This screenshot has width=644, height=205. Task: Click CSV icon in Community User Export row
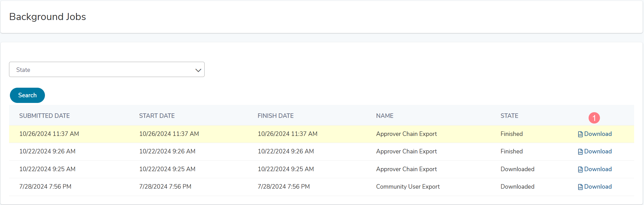(x=580, y=187)
